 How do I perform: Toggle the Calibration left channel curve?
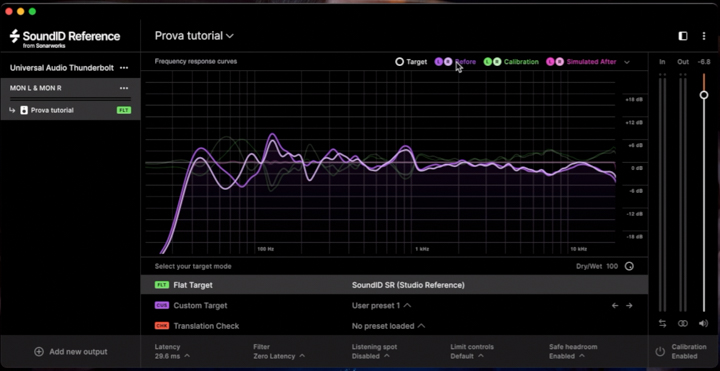tap(488, 62)
